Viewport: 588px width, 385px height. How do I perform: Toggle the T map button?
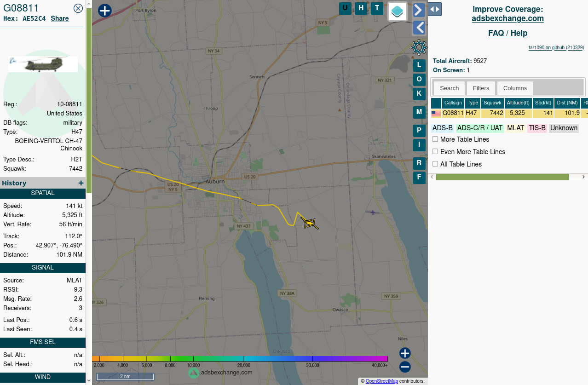377,8
